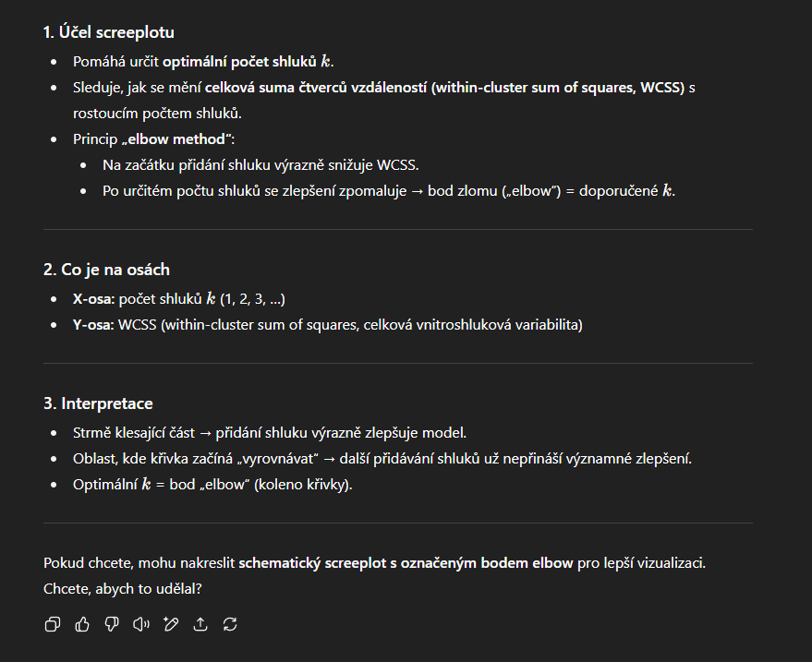Click the question 'Chcete, abych to udělal?'

(123, 588)
